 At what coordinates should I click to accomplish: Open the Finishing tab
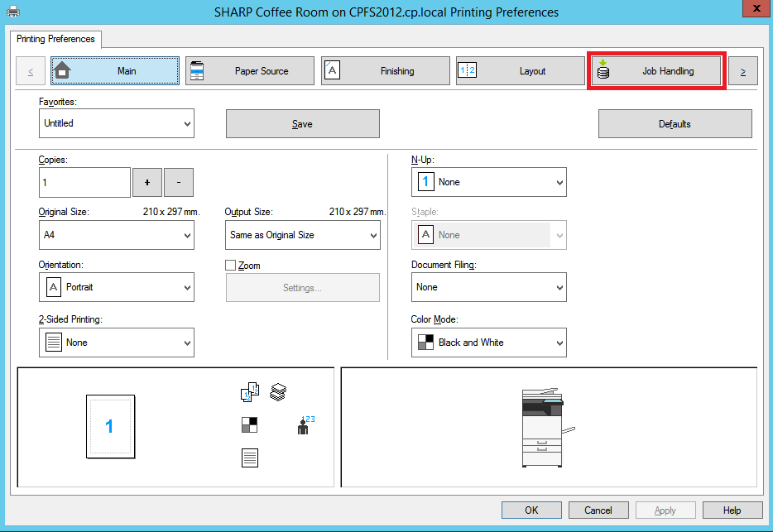[386, 71]
